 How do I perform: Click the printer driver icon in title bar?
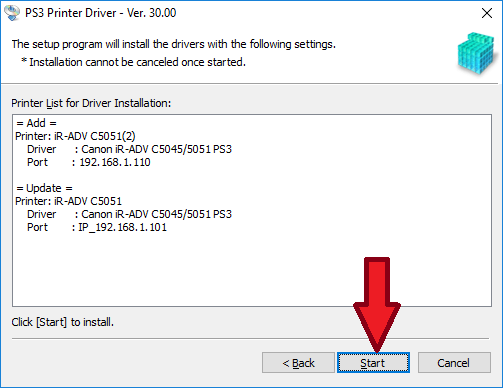pyautogui.click(x=12, y=13)
